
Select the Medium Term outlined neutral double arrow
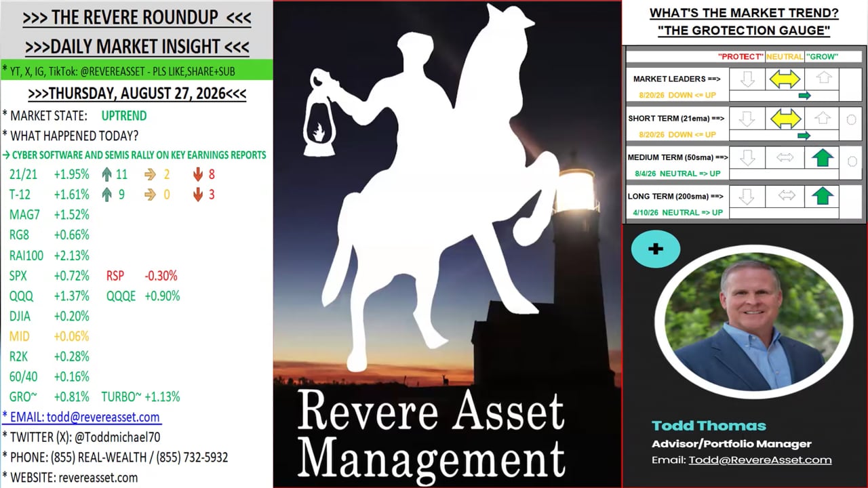785,157
